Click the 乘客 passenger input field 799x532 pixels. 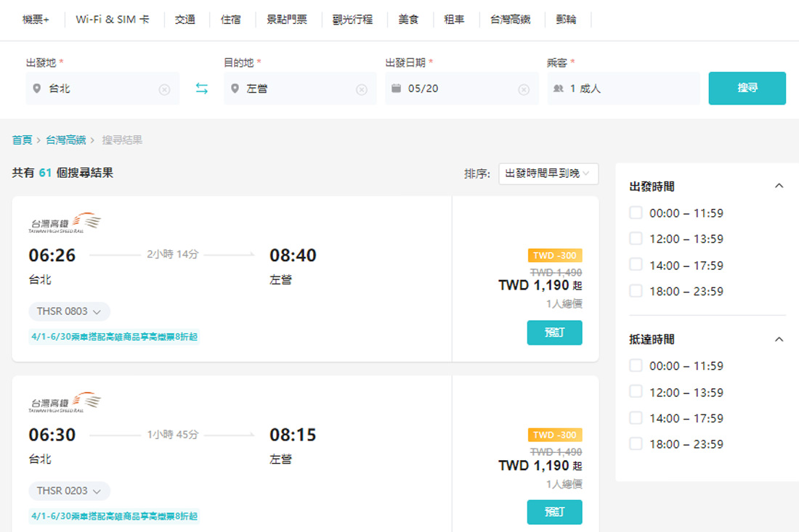pos(623,89)
